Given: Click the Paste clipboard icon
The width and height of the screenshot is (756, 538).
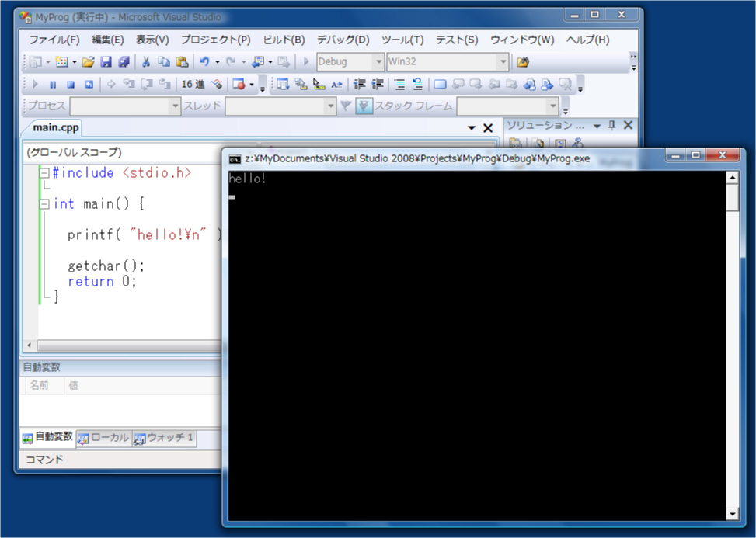Looking at the screenshot, I should pyautogui.click(x=182, y=62).
